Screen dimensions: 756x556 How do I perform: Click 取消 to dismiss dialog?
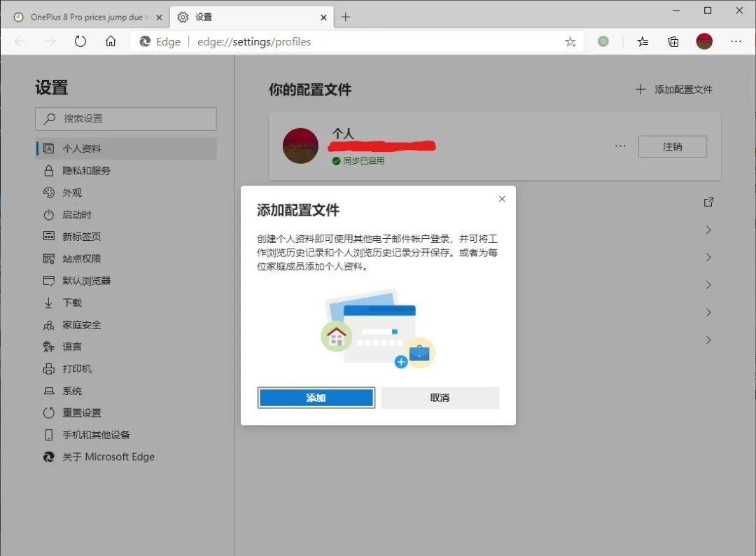point(440,398)
